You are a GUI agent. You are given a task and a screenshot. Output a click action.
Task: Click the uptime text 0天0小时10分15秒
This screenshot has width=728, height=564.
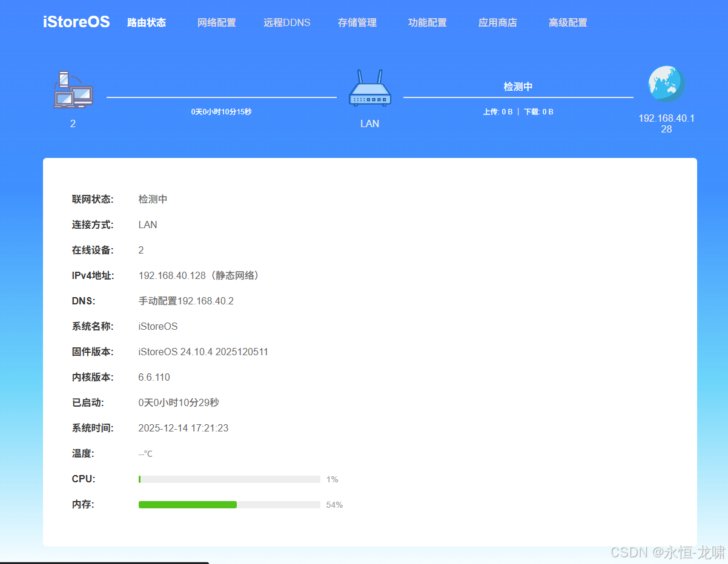(x=222, y=112)
